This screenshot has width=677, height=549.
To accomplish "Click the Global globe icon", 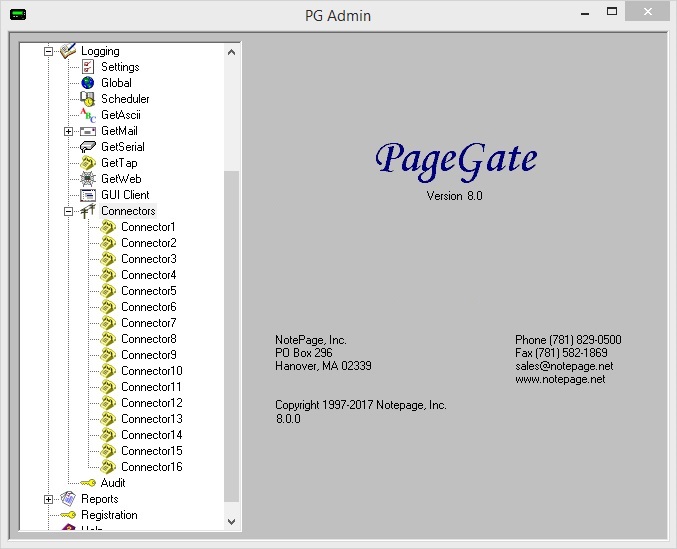I will [x=88, y=83].
